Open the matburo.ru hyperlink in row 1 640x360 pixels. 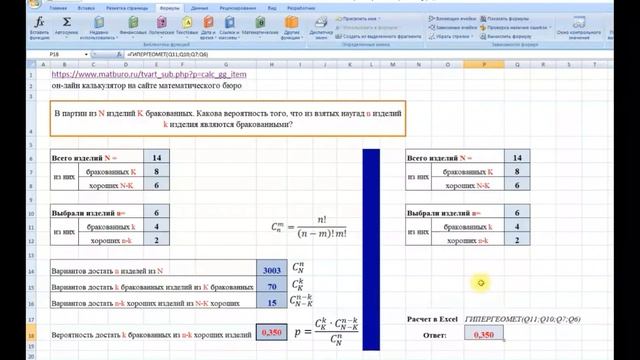pos(149,74)
